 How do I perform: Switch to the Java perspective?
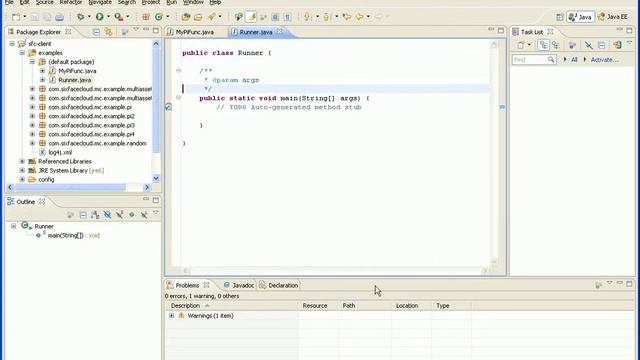(580, 17)
